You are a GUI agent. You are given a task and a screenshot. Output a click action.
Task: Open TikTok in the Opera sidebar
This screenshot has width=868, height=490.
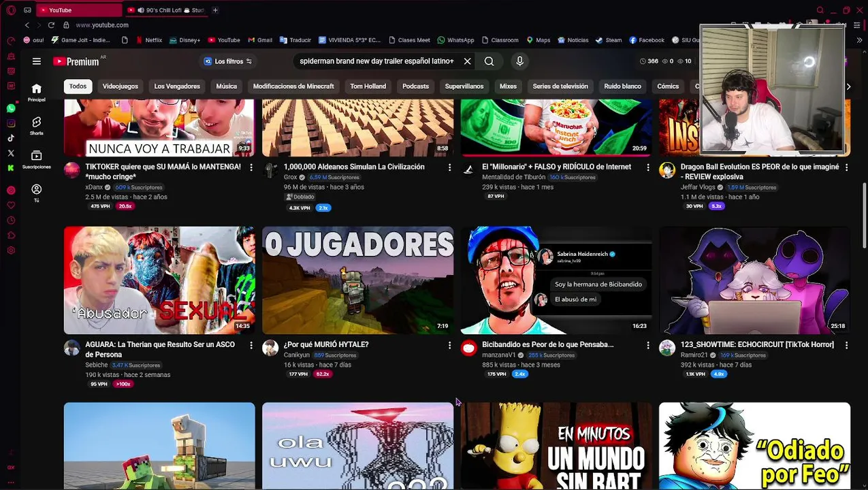click(x=11, y=138)
